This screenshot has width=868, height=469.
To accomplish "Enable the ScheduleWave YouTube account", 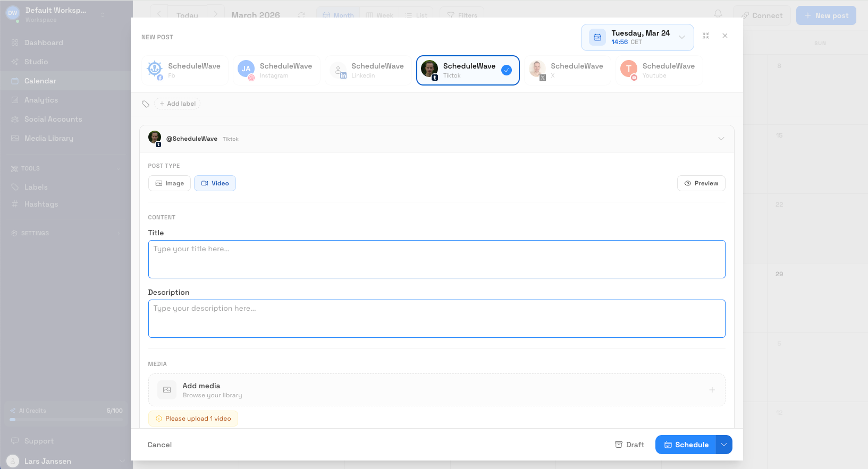I will (659, 70).
